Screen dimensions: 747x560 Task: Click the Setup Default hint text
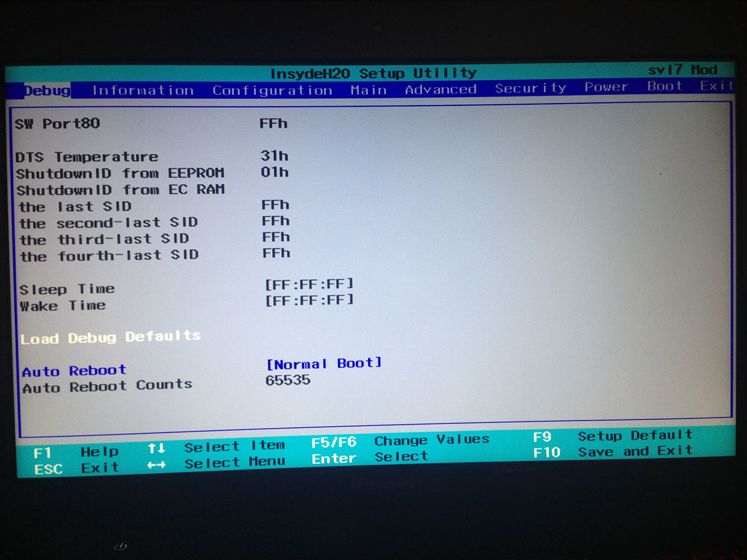pos(635,435)
